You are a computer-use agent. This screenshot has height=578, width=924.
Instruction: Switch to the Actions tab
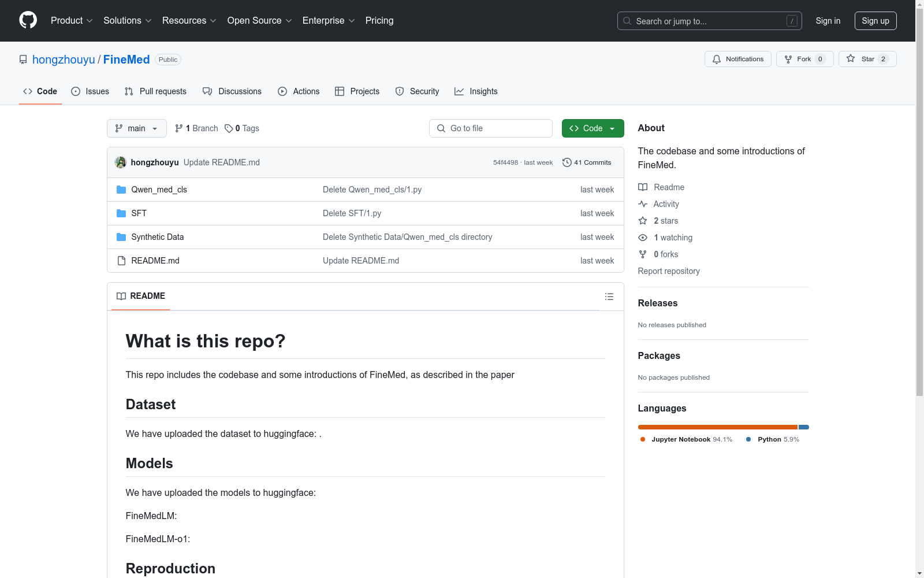point(299,91)
